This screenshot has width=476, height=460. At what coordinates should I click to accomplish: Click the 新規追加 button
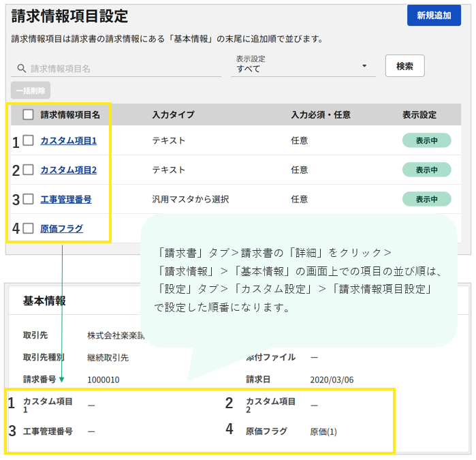[x=434, y=15]
